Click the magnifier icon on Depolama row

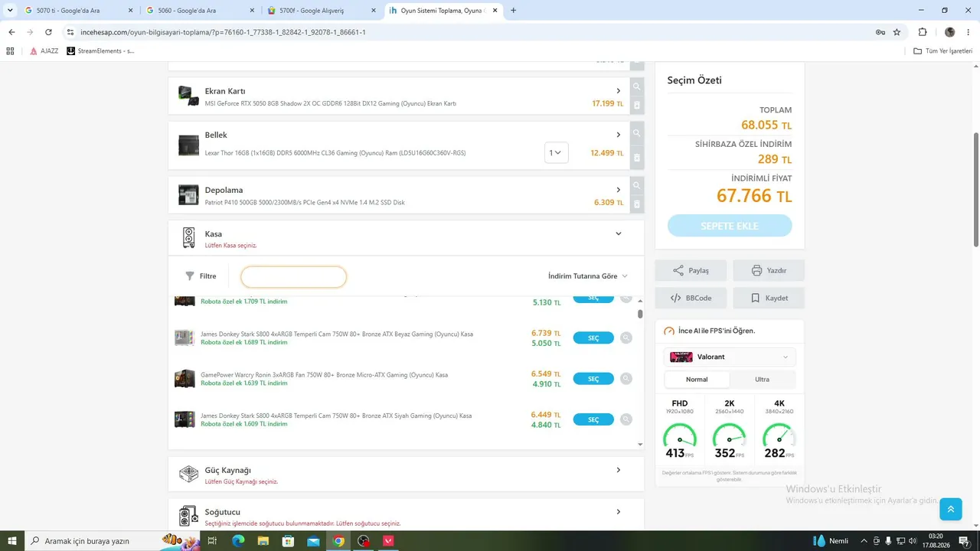pos(636,185)
